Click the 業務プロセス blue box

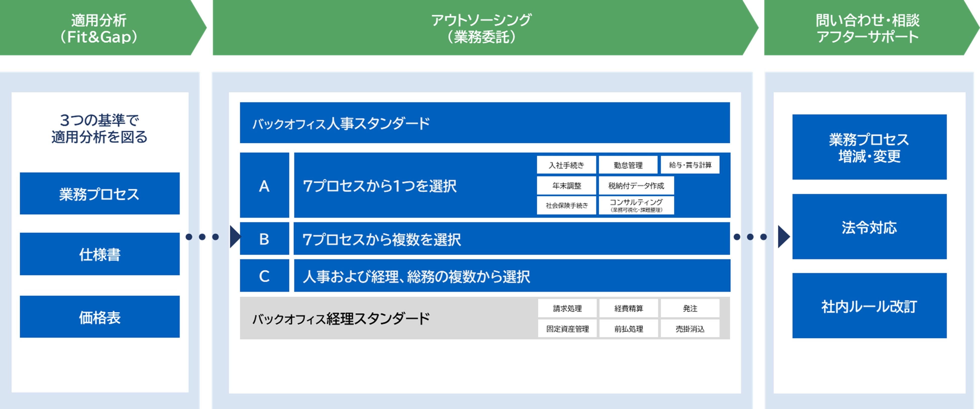[100, 194]
